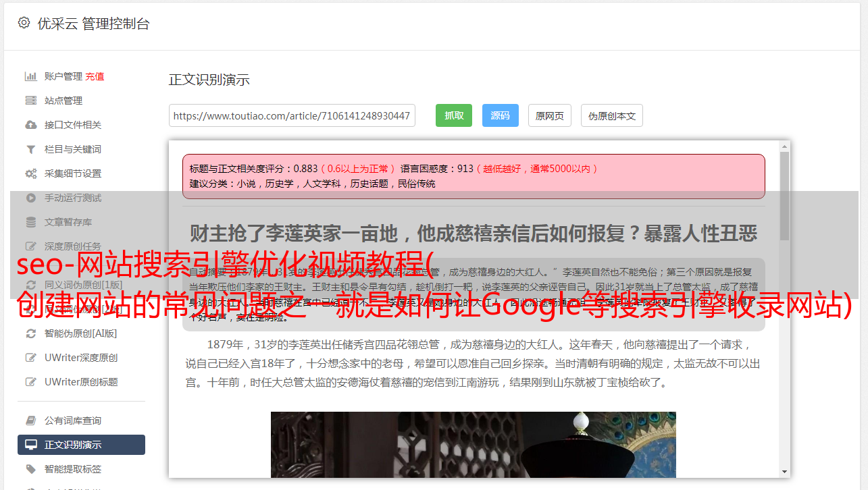Click the preview panel scrollbar thumb
The image size is (868, 490).
[x=784, y=196]
